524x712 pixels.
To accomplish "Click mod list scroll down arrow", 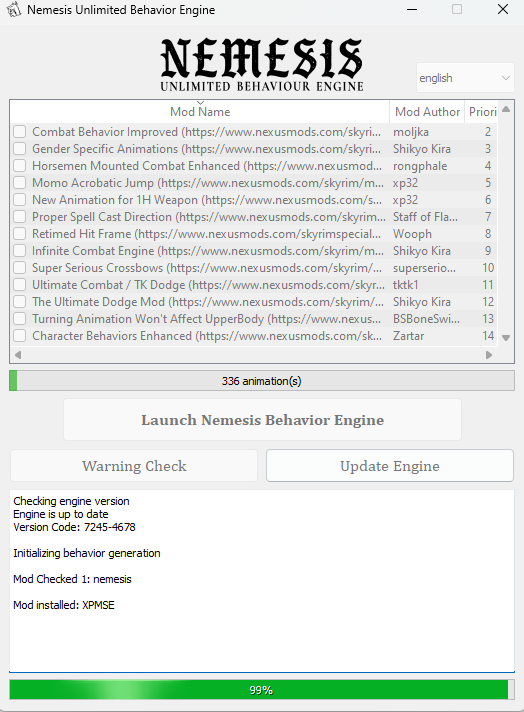I will [x=506, y=338].
